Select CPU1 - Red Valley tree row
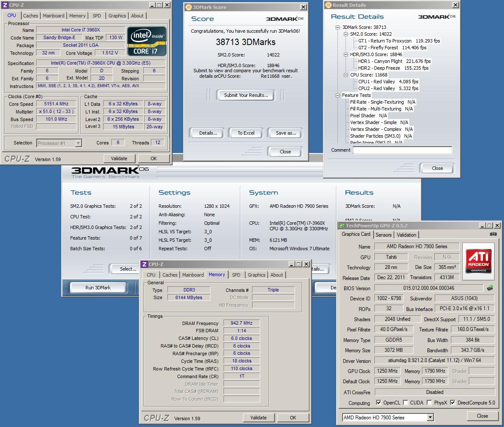This screenshot has width=504, height=427. 388,82
